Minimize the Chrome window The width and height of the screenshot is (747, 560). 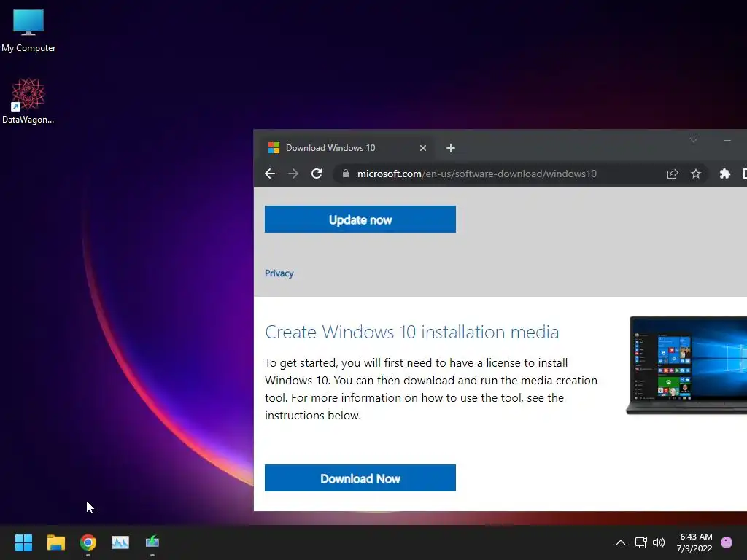pos(727,140)
